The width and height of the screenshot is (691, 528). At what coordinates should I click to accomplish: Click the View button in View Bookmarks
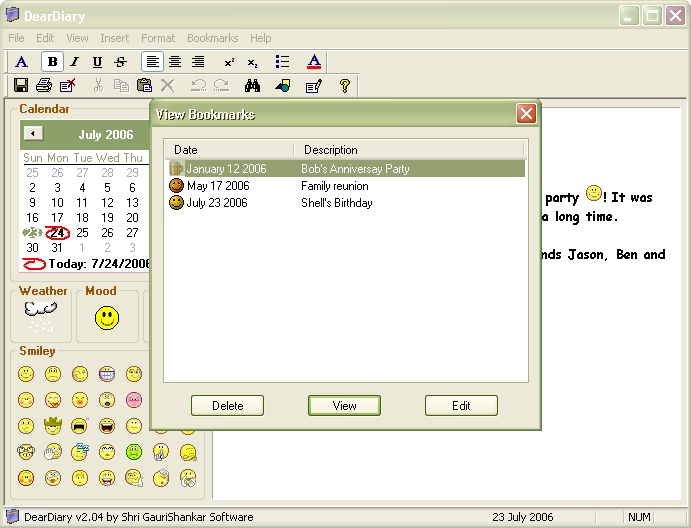[x=344, y=405]
